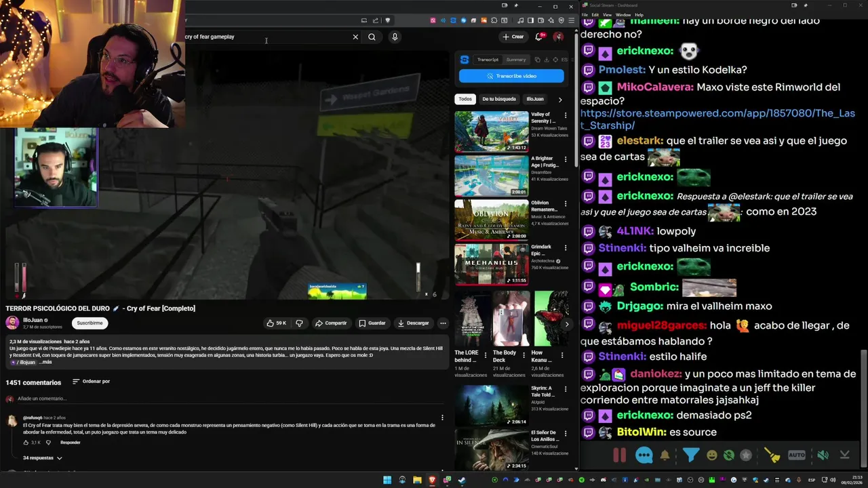This screenshot has width=868, height=488.
Task: Dislike the @rafusq6 comment
Action: point(48,443)
